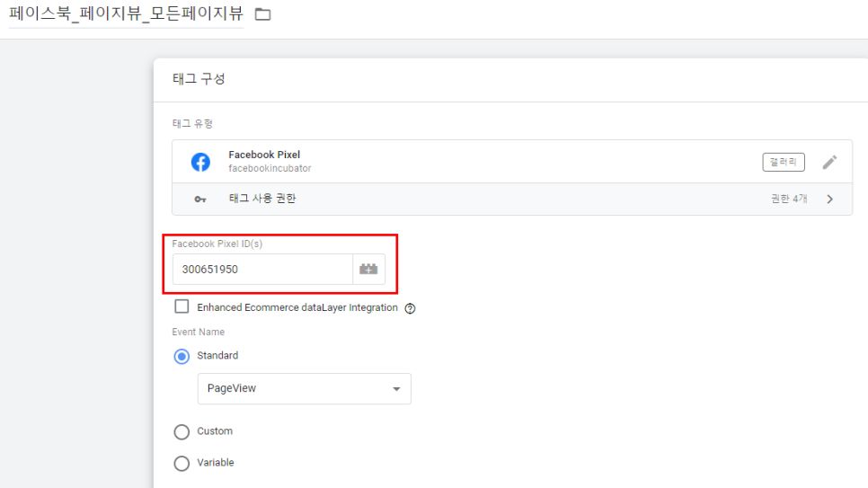Click the 태그 구성 section header
This screenshot has height=488, width=868.
[x=199, y=79]
